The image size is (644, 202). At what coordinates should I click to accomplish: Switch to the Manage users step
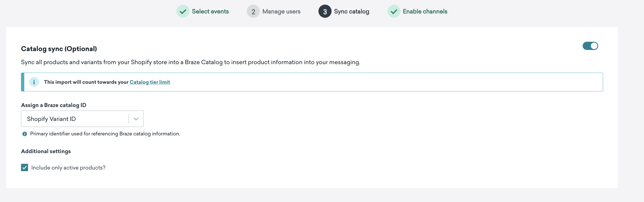(281, 11)
